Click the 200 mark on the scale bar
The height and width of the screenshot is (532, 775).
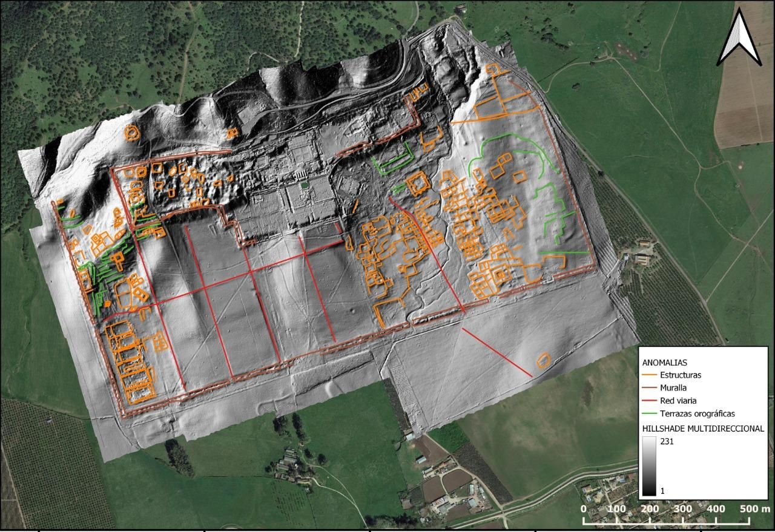pos(650,508)
